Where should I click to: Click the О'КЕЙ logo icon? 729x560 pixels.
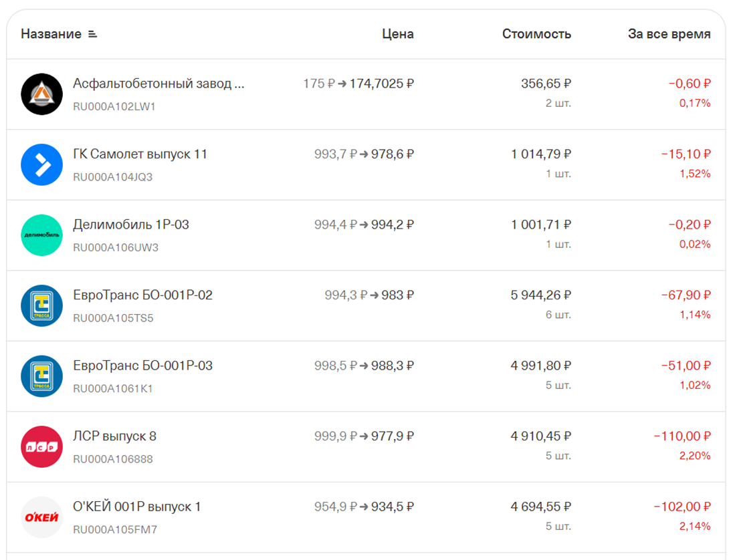tap(42, 517)
